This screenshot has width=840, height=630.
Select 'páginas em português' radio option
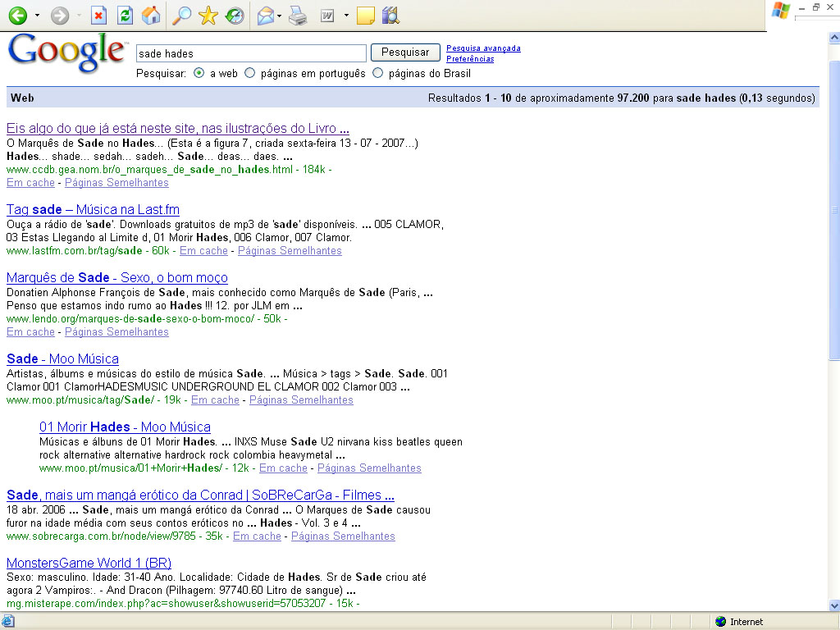250,73
